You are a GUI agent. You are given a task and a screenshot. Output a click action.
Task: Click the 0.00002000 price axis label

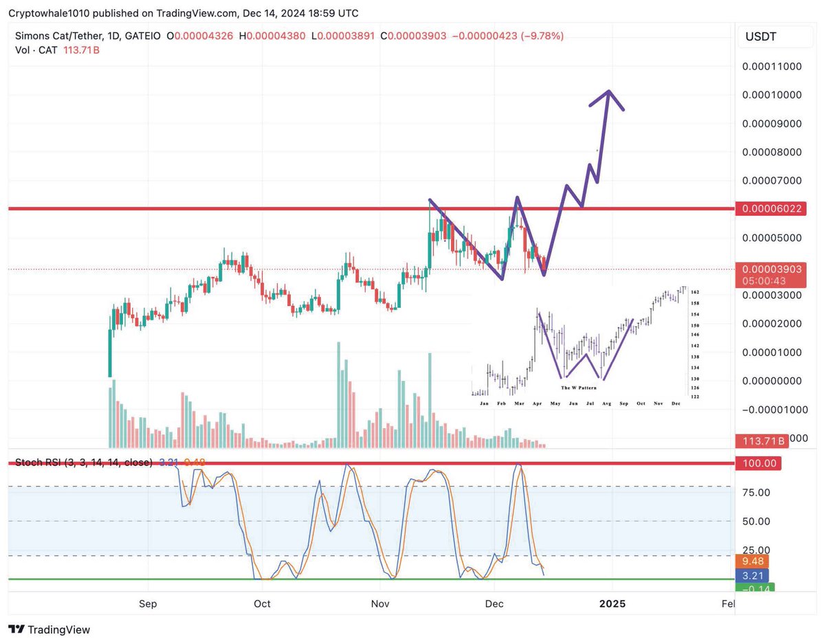772,324
